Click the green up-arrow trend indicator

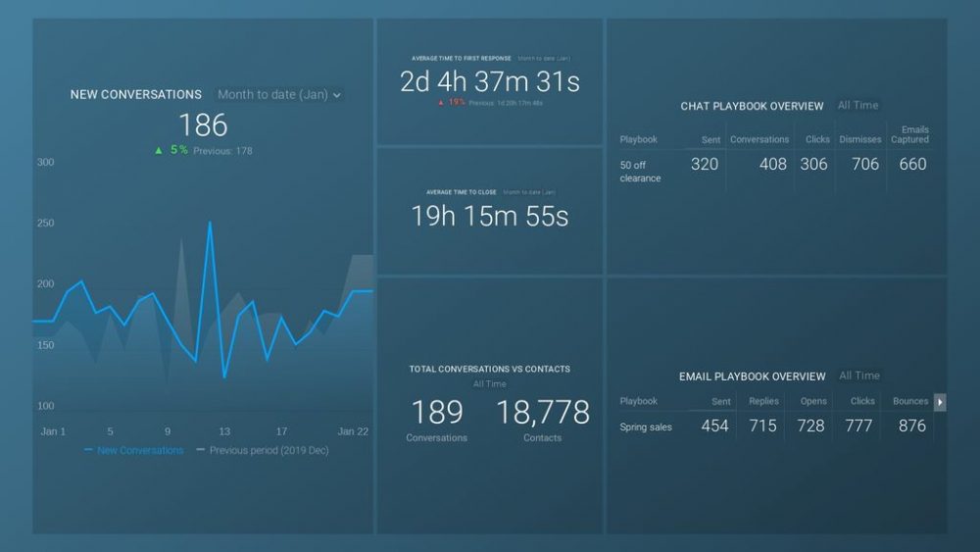(158, 151)
